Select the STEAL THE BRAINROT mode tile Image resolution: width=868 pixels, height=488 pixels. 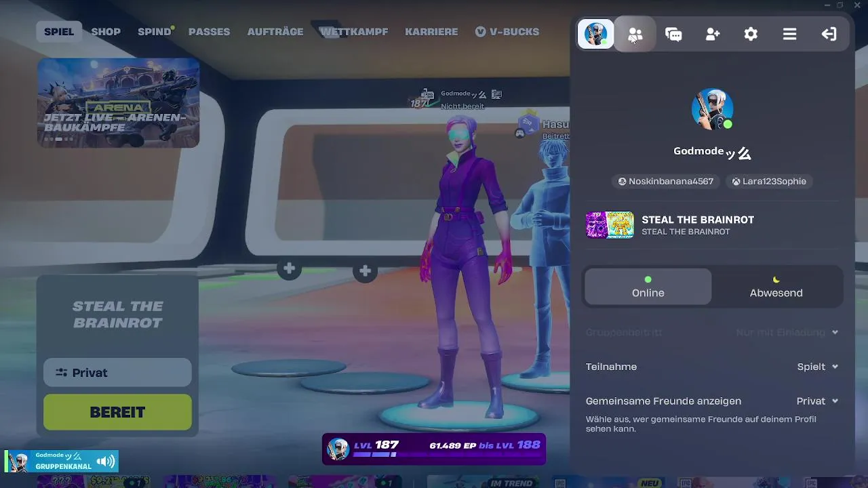[x=117, y=314]
